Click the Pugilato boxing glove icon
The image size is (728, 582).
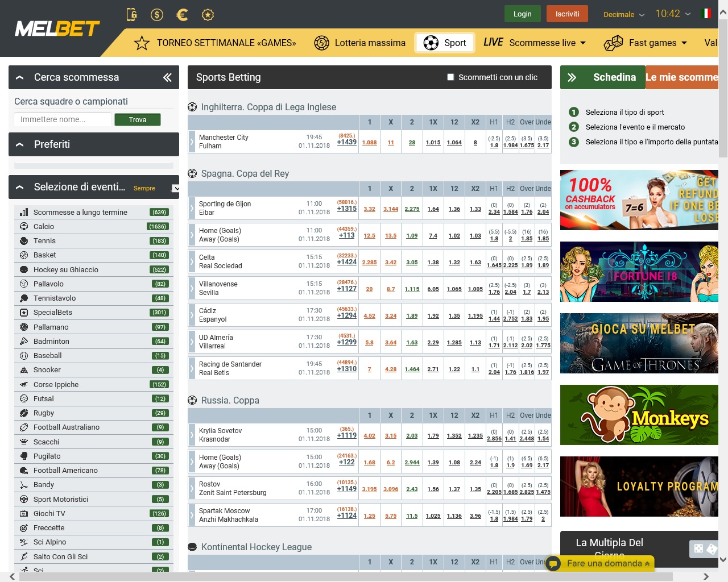(x=24, y=456)
